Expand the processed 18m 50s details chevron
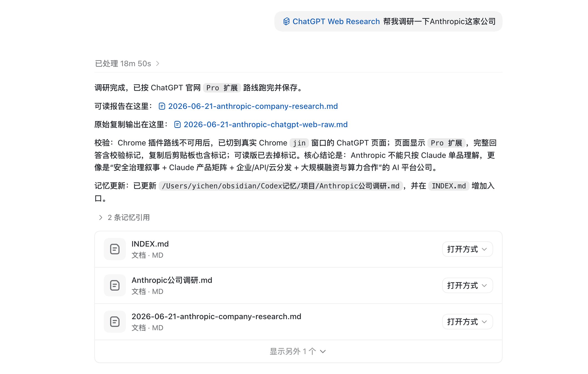Screen dimensions: 588x374 158,63
